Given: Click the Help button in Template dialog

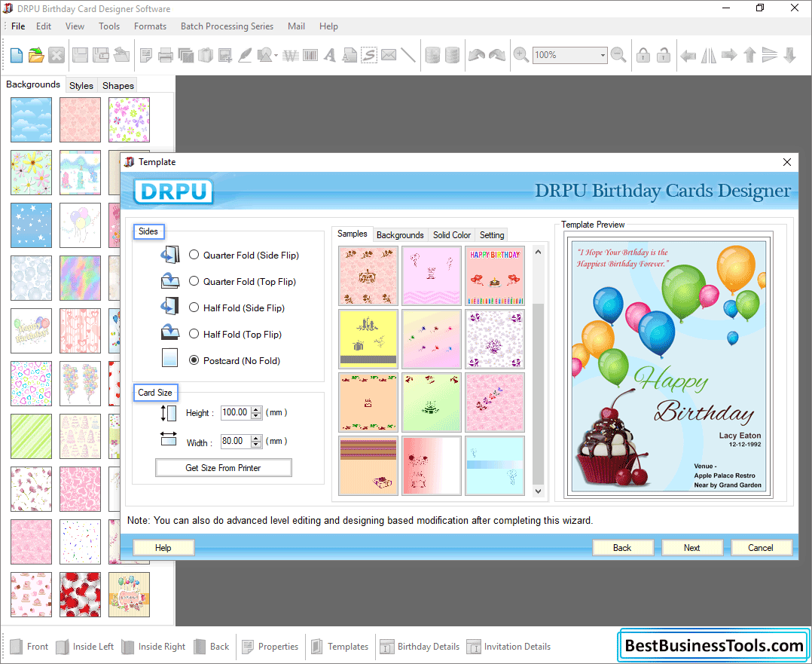Looking at the screenshot, I should 163,548.
